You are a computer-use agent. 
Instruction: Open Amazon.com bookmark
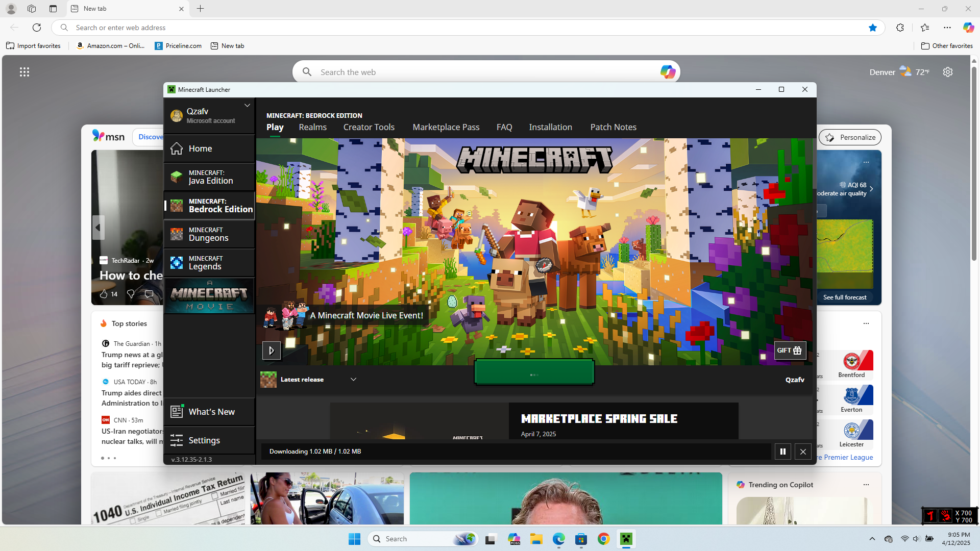(111, 46)
